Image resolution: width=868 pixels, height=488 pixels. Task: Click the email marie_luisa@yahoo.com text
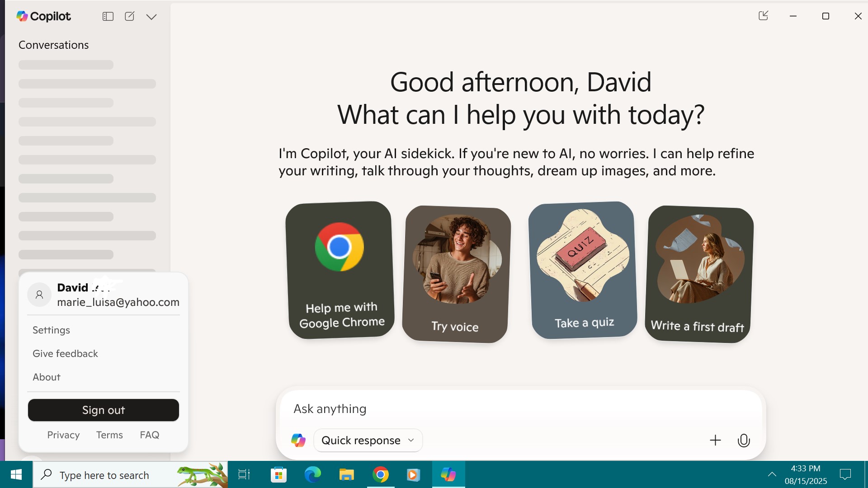click(x=118, y=302)
